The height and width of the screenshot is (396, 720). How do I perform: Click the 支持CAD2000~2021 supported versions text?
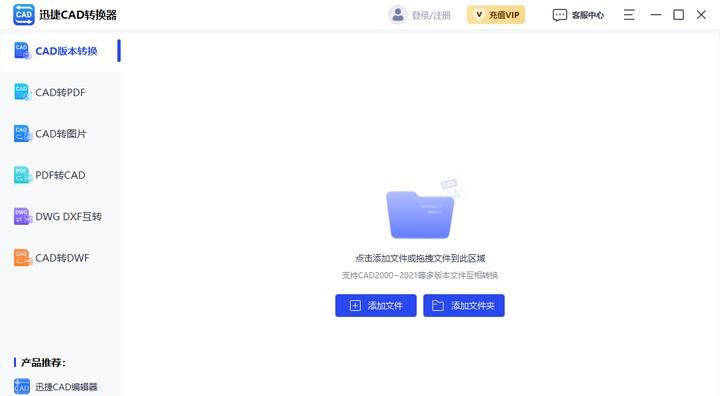(x=420, y=275)
